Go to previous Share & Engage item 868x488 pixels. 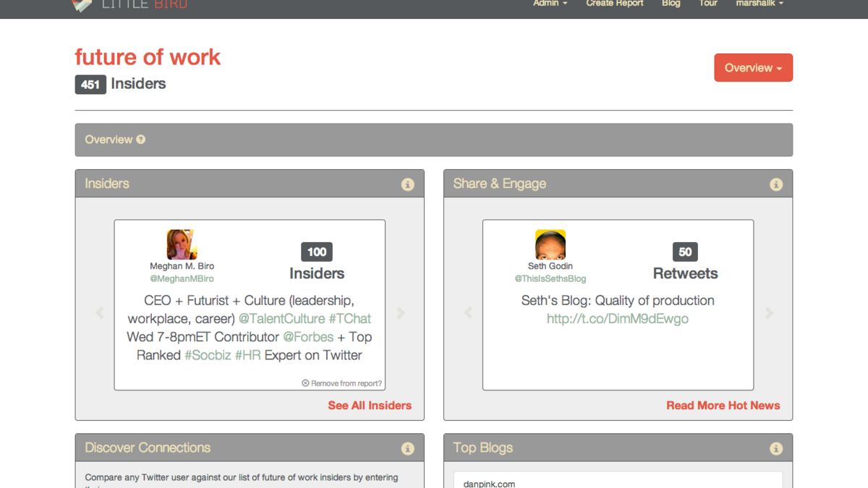[x=468, y=313]
